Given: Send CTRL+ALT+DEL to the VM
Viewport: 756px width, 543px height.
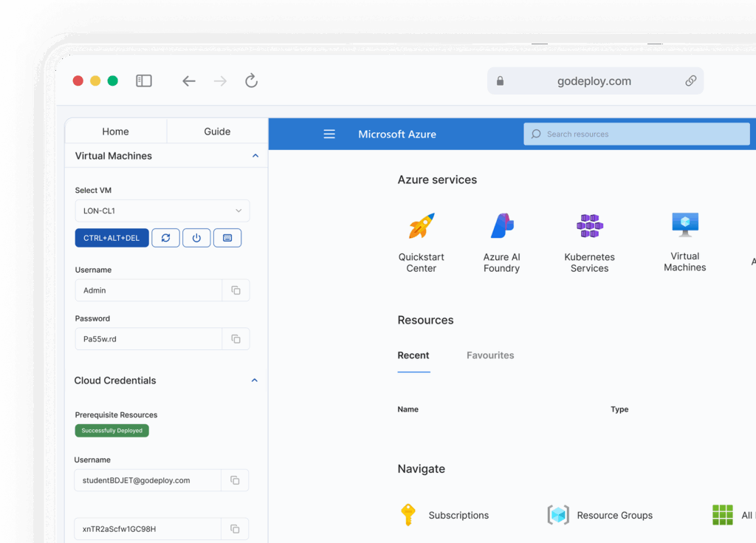Looking at the screenshot, I should click(x=112, y=238).
